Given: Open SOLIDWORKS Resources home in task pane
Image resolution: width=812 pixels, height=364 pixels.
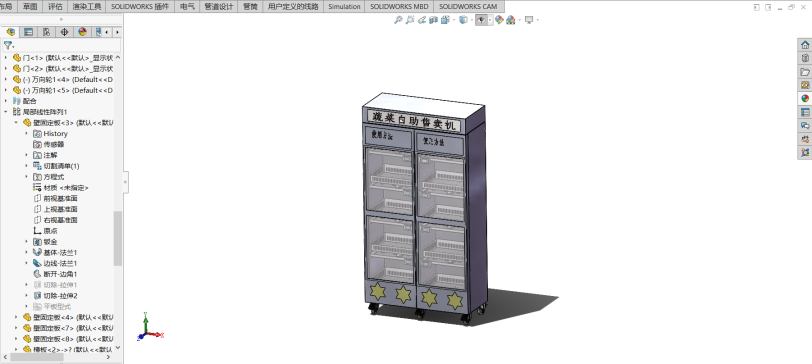Looking at the screenshot, I should pos(805,45).
